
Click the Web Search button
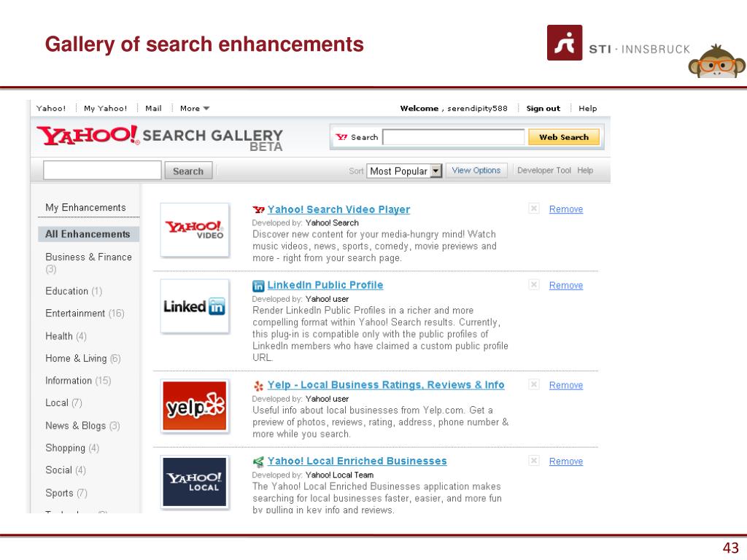pos(564,137)
